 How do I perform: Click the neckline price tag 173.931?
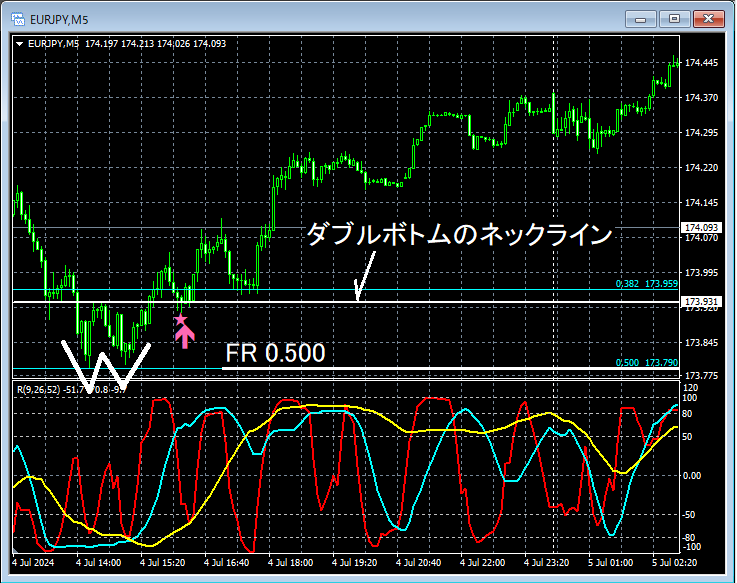(701, 301)
